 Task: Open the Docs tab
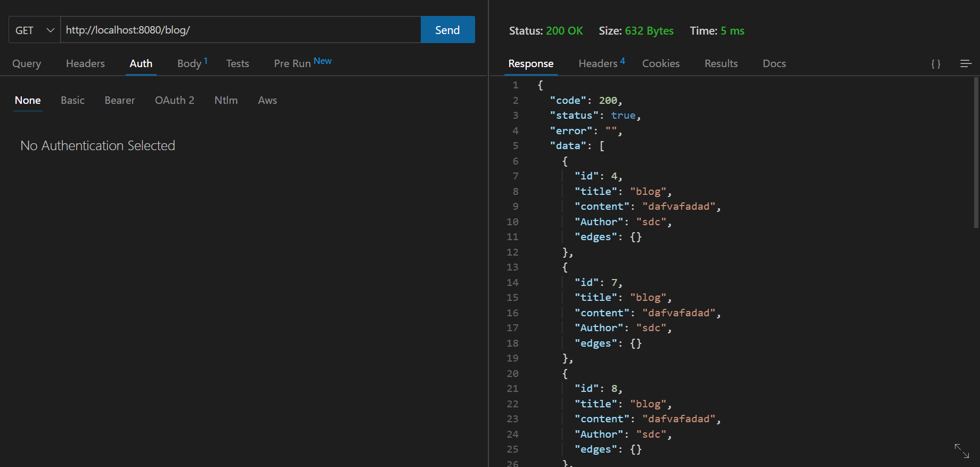click(774, 63)
